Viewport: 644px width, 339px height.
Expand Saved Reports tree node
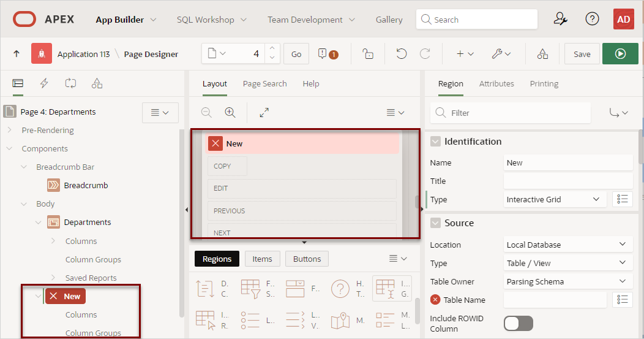[53, 277]
